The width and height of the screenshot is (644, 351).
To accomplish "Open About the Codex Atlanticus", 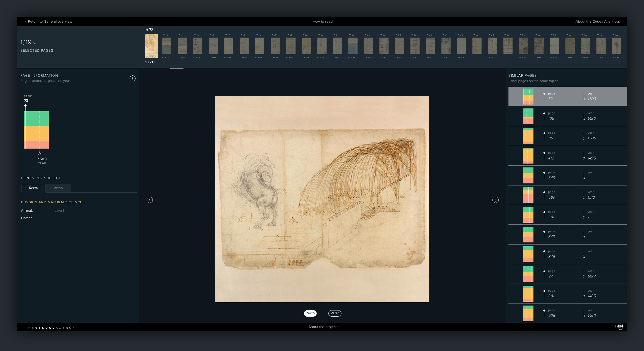I will coord(597,21).
